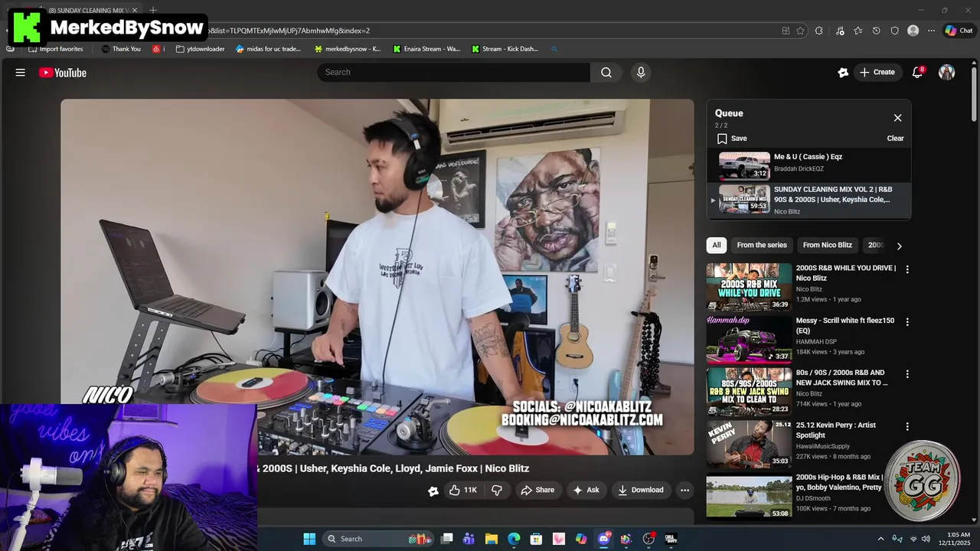The width and height of the screenshot is (980, 551).
Task: Open options for Messy - Scrill white video
Action: tap(907, 322)
